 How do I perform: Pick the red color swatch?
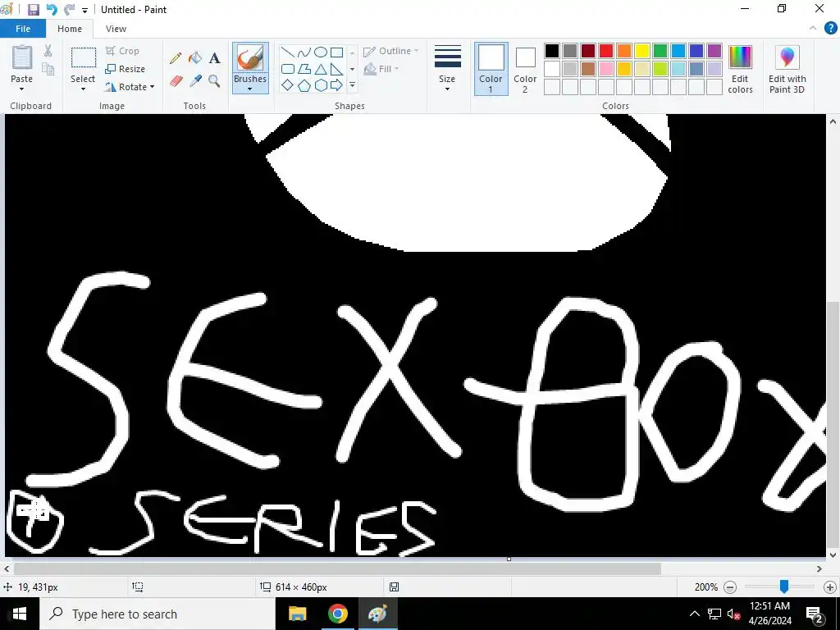pyautogui.click(x=606, y=51)
